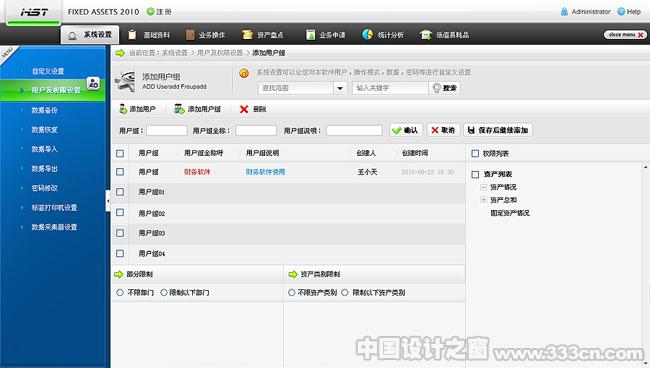Toggle the 资产列表 checkbox

point(475,174)
